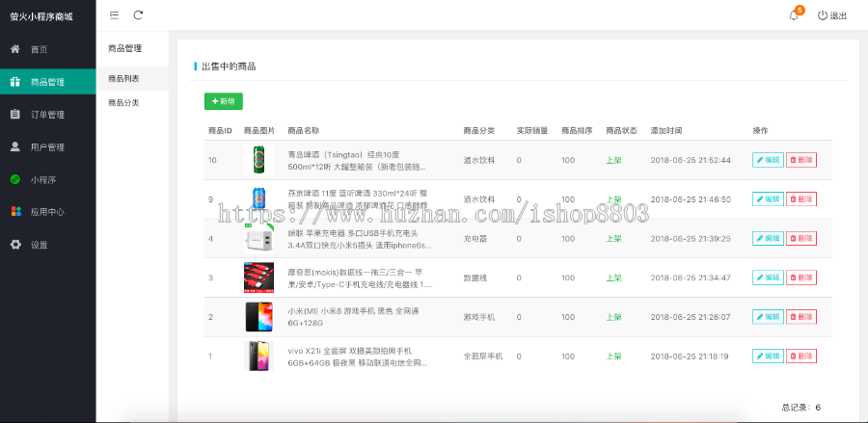Click the gift icon beside 商品管理
The width and height of the screenshot is (868, 423).
(15, 82)
